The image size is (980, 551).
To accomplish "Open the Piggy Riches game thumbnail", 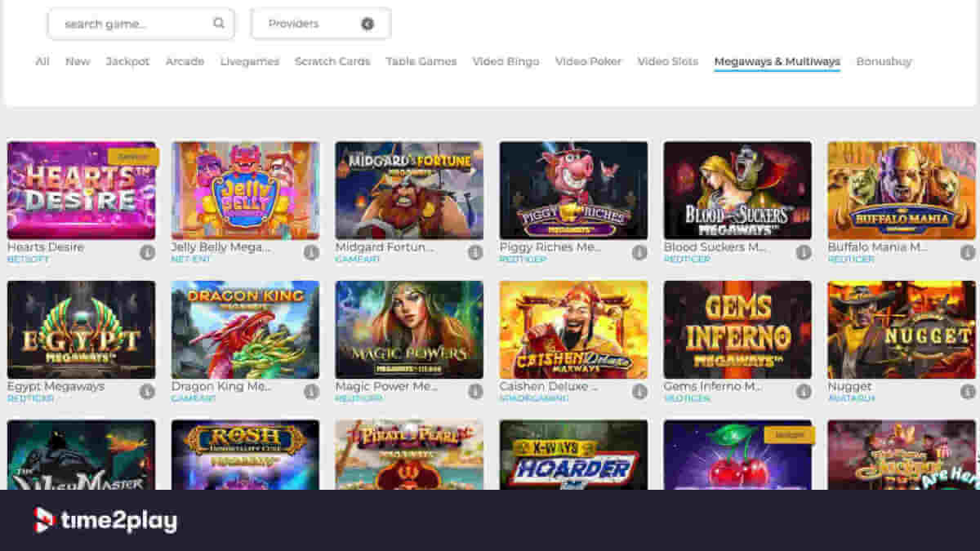I will point(573,190).
